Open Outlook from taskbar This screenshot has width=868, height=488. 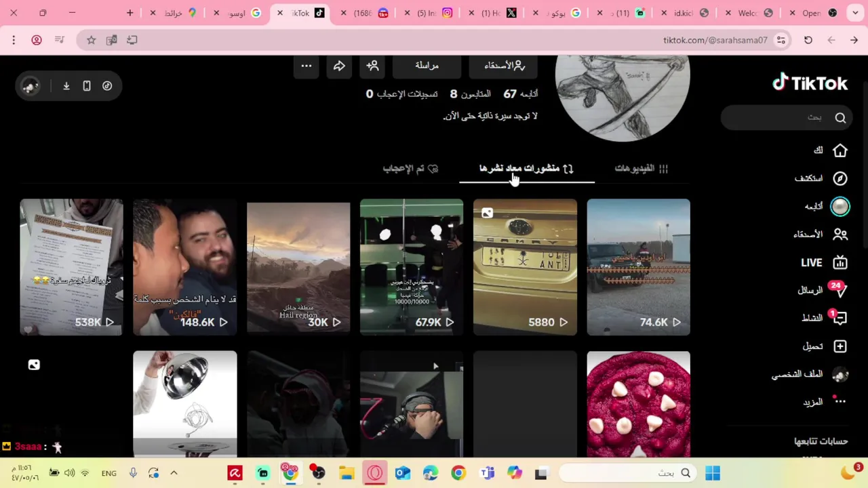(x=403, y=473)
